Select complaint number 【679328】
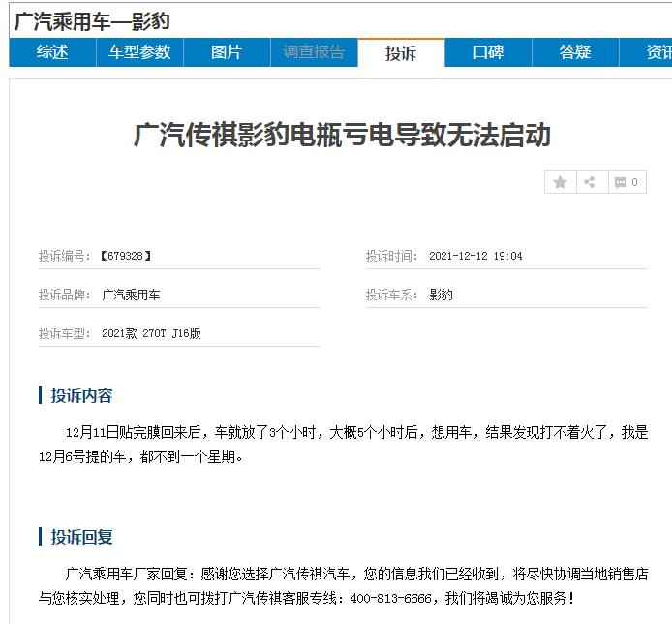Screen dimensions: 672x624 click(x=126, y=256)
